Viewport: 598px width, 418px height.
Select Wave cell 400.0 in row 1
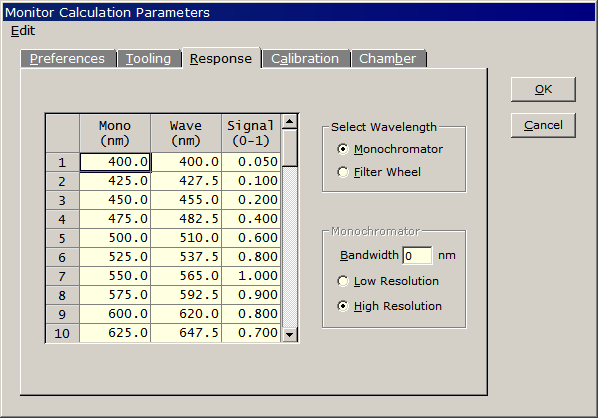pyautogui.click(x=186, y=162)
